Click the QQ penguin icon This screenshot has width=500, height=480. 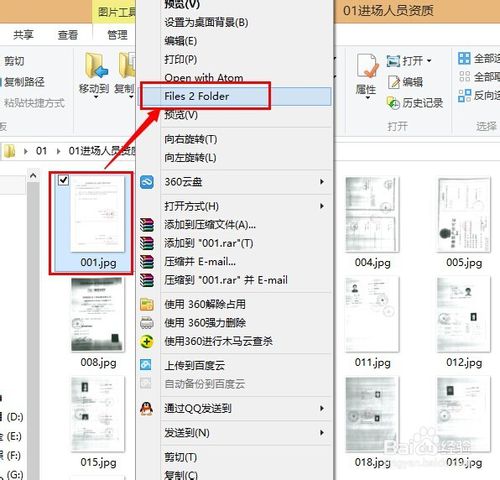point(146,408)
